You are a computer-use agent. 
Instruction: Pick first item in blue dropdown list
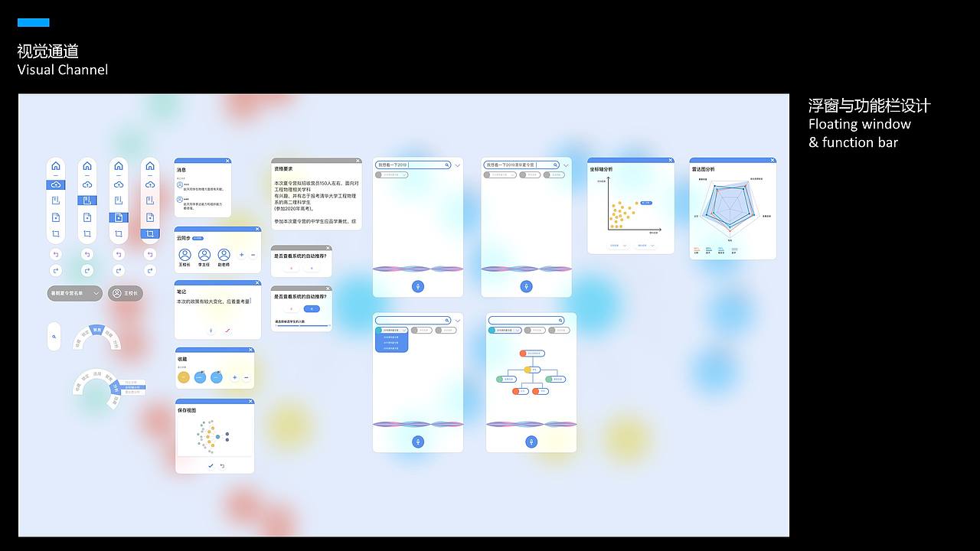pyautogui.click(x=391, y=337)
